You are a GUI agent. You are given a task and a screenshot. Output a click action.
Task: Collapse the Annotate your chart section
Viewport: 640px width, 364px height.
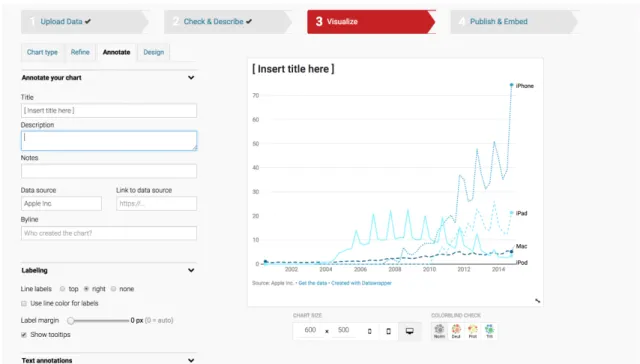[x=191, y=78]
